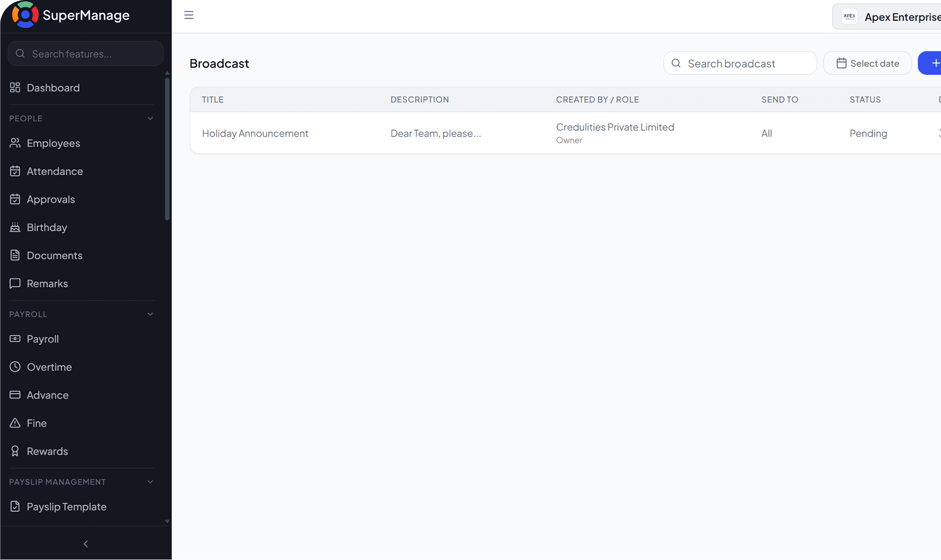The height and width of the screenshot is (560, 941).
Task: Click the DESCRIPTION column header
Action: [x=420, y=100]
